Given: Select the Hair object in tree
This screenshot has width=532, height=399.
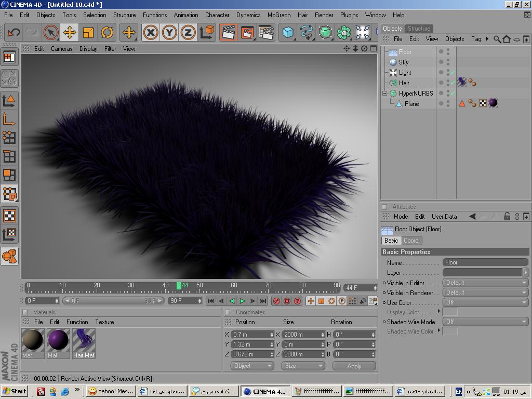Looking at the screenshot, I should pos(404,83).
